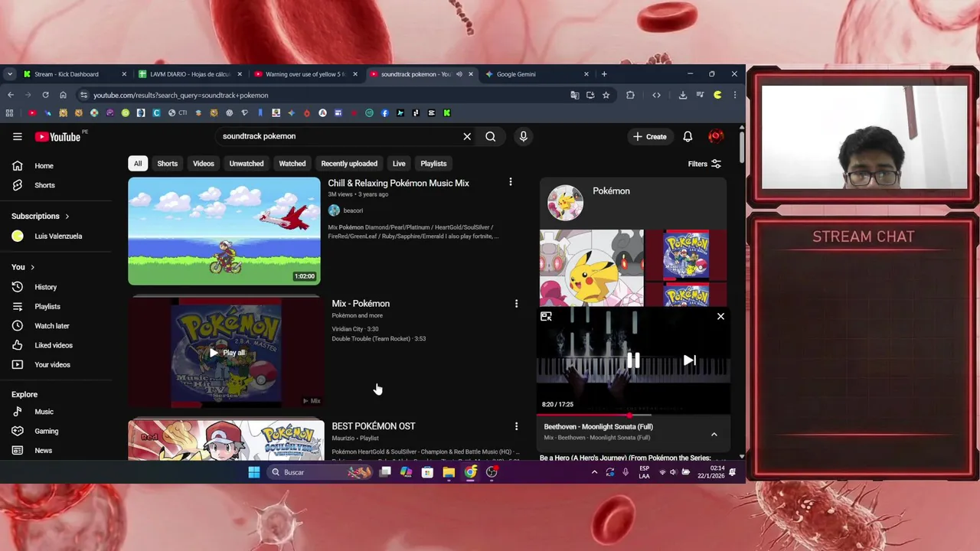The width and height of the screenshot is (980, 551).
Task: Select the Recently uploaded filter chip
Action: (x=349, y=164)
